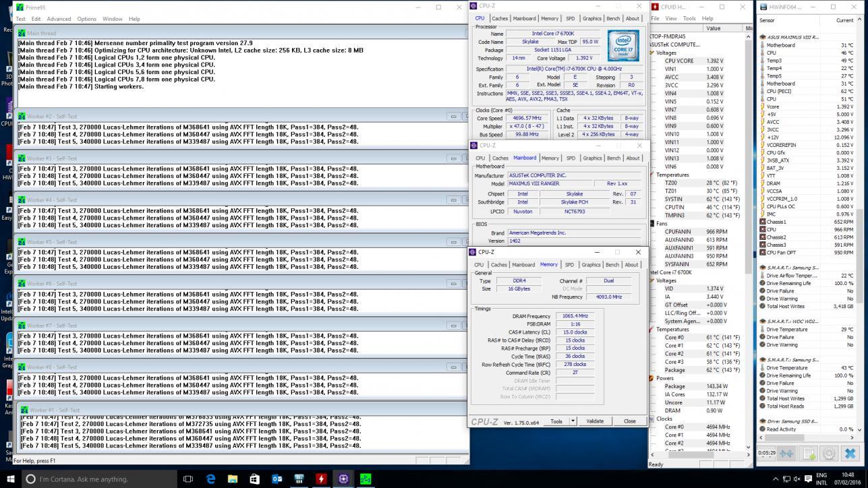Image resolution: width=868 pixels, height=488 pixels.
Task: Collapse the Clocks node in HWMonitor
Action: [x=652, y=419]
